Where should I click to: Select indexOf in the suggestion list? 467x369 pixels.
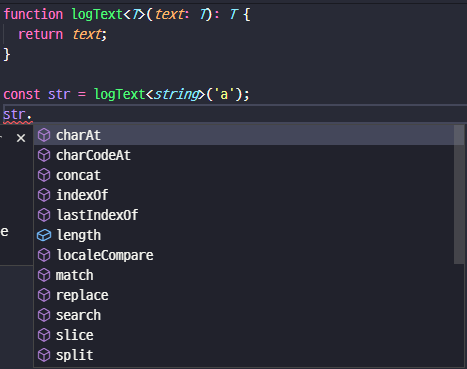click(249, 195)
